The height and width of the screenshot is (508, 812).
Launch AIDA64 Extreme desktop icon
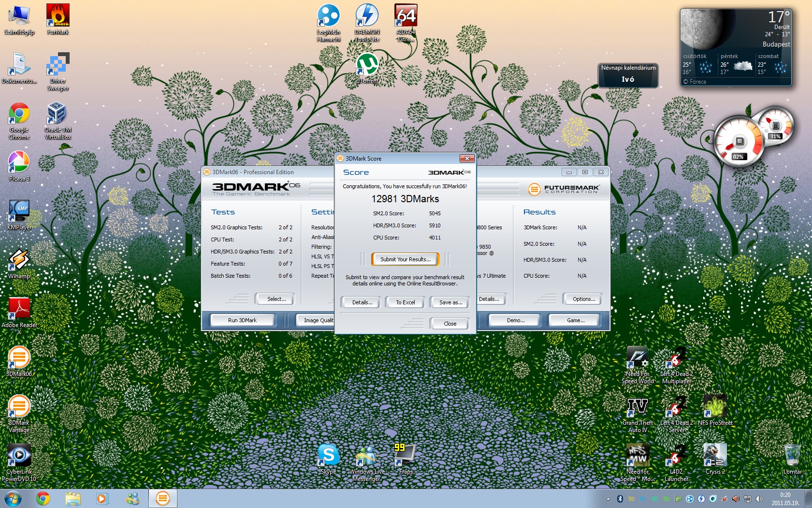(406, 23)
